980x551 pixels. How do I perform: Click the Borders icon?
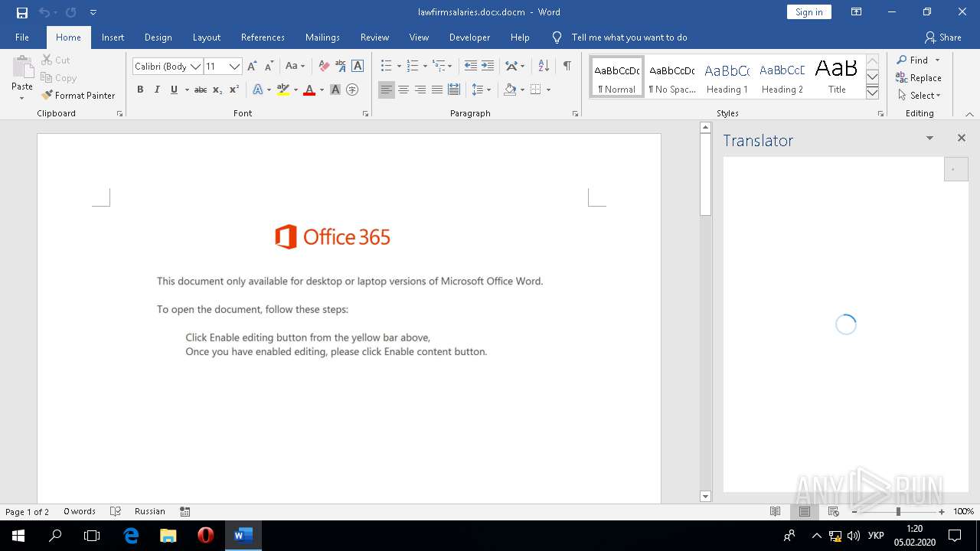pos(536,90)
